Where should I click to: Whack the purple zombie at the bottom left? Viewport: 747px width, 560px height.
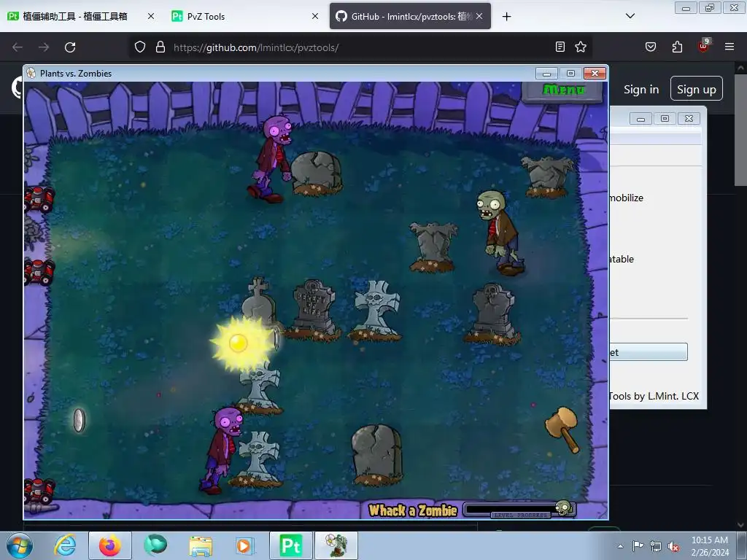[x=222, y=450]
